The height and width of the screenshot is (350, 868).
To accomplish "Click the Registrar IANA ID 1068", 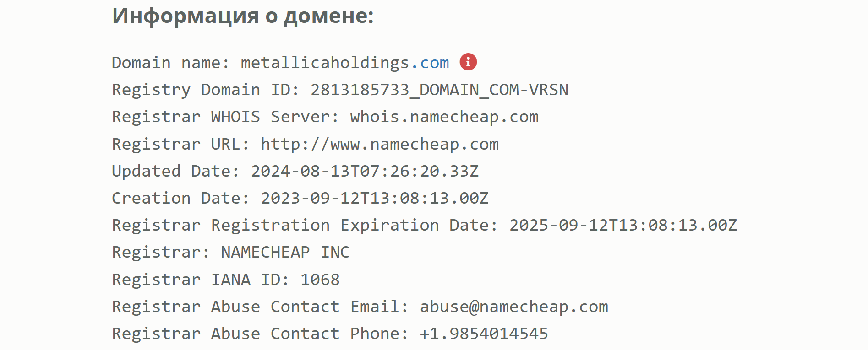I will tap(320, 280).
